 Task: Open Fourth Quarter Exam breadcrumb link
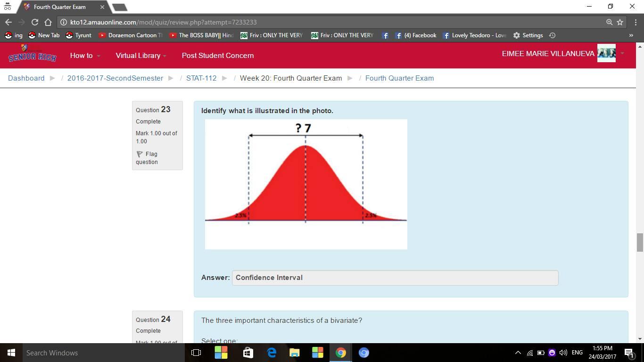399,78
